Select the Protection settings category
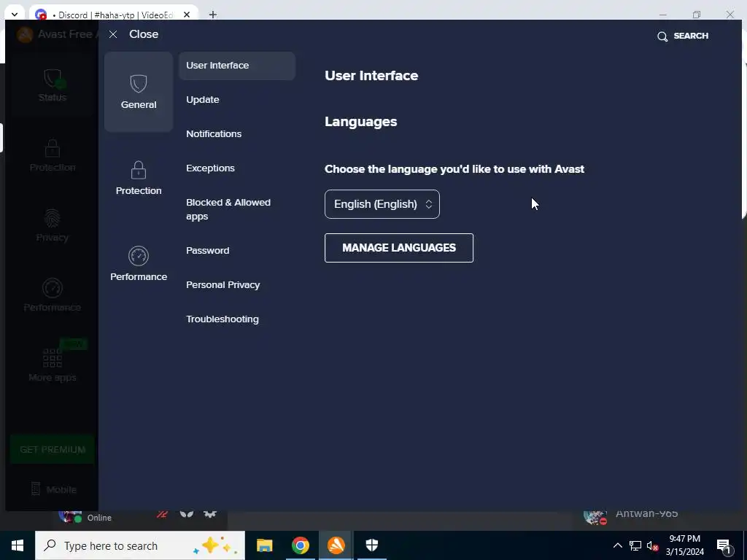The height and width of the screenshot is (560, 747). 139,178
